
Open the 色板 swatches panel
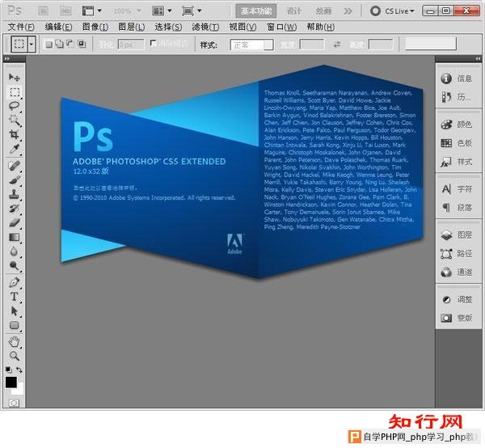point(457,143)
